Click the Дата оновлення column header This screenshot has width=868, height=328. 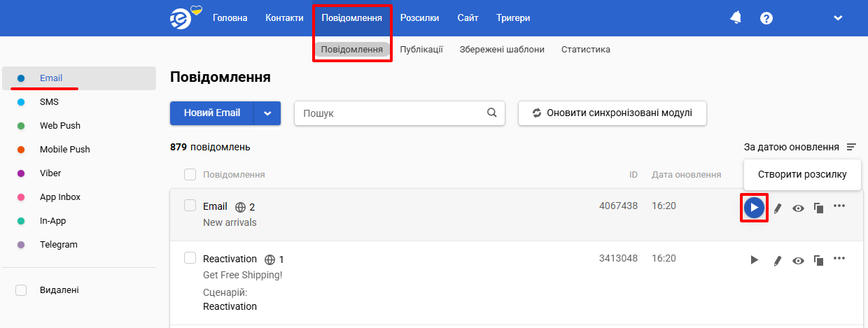(x=686, y=175)
